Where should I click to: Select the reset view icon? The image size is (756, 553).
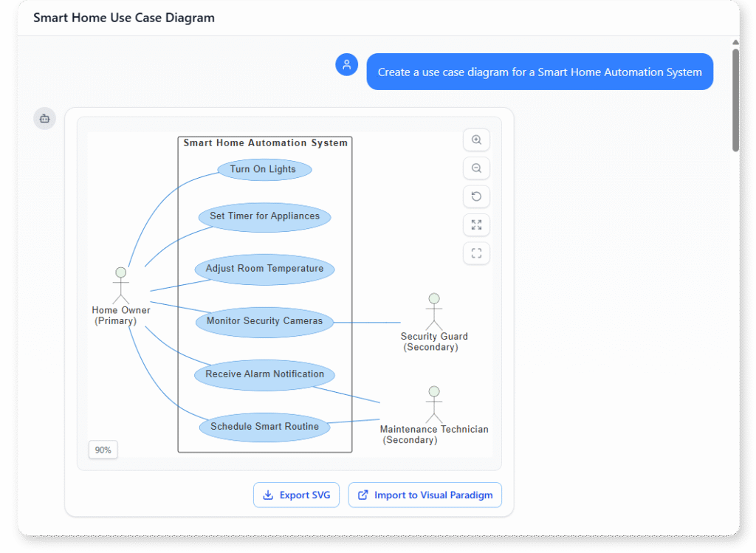point(476,196)
